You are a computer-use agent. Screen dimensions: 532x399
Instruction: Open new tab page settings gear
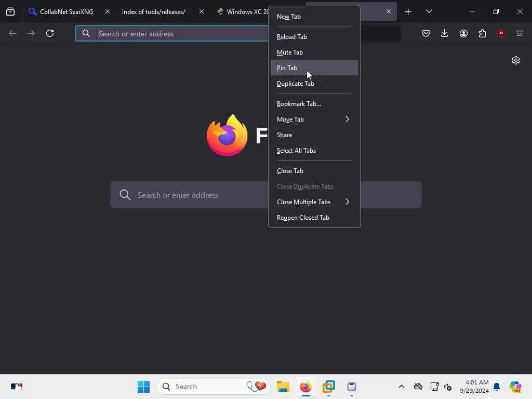pyautogui.click(x=516, y=60)
